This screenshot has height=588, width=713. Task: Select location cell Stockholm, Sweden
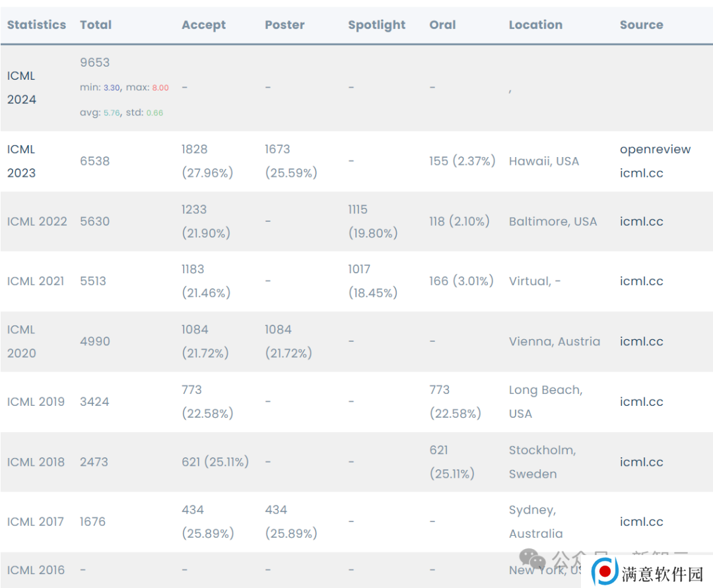[543, 462]
